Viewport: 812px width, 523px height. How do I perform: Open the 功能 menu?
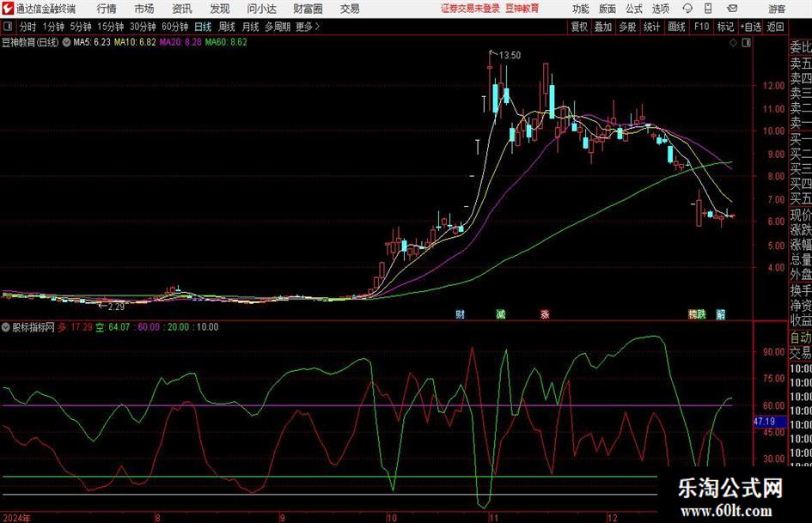pos(581,9)
